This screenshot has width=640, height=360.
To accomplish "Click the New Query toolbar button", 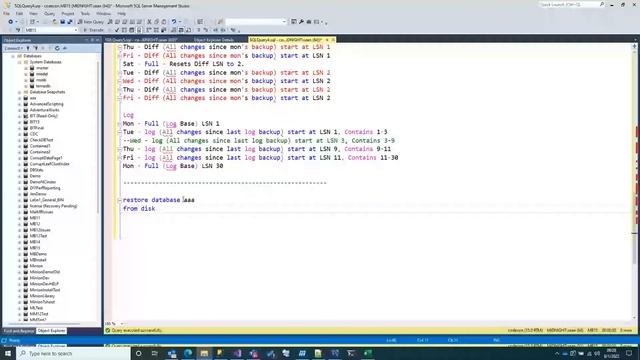I will click(91, 22).
